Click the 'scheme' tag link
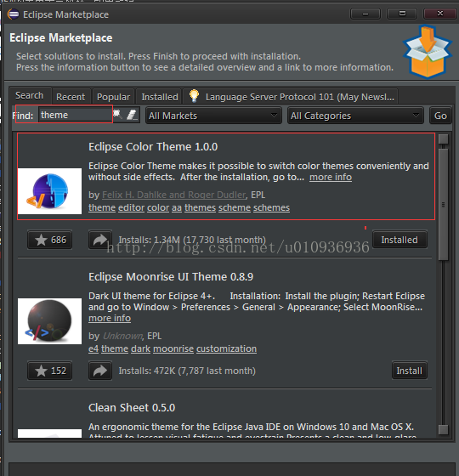Viewport: 459px width, 476px height. (x=235, y=207)
